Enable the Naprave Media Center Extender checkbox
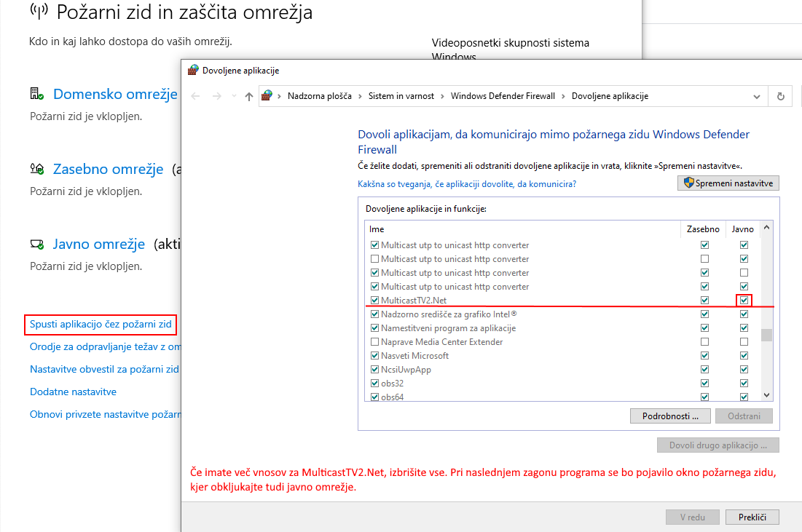The image size is (802, 532). (x=374, y=341)
